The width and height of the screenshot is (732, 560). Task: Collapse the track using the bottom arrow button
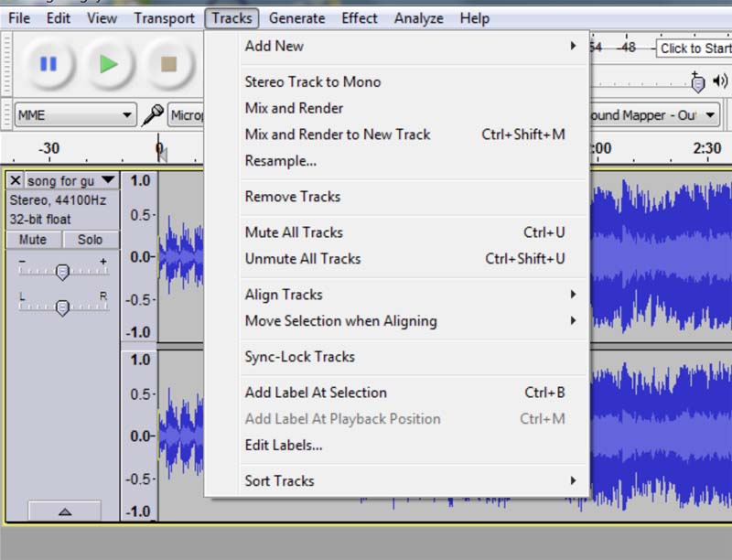63,511
